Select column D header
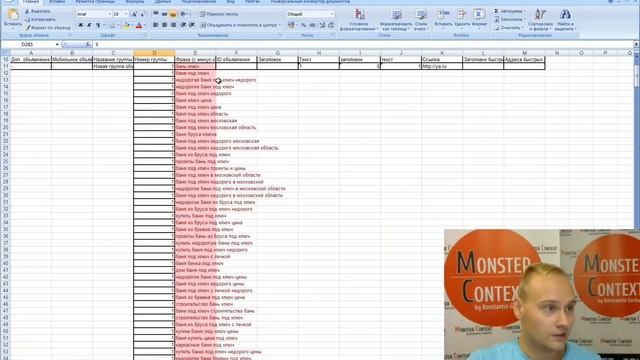640x360 pixels. [154, 53]
